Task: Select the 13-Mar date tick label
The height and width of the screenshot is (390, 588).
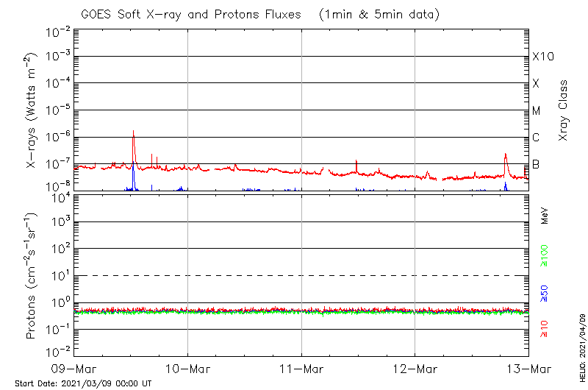Action: (528, 368)
